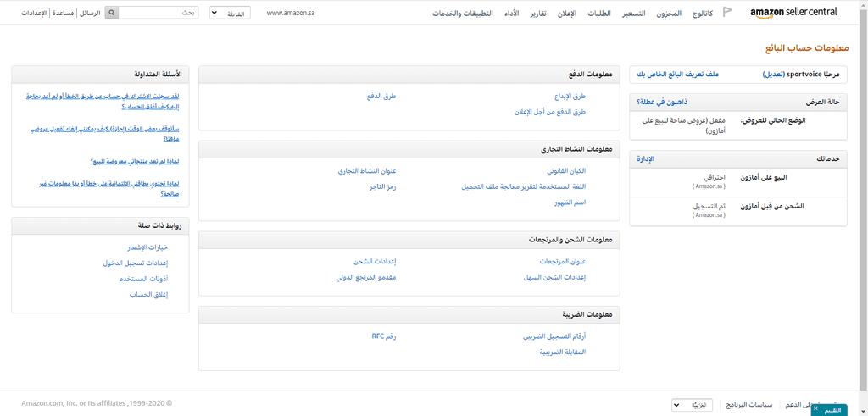Open طرق الدفع link
Viewport: 868px width, 416px height.
[x=382, y=97]
